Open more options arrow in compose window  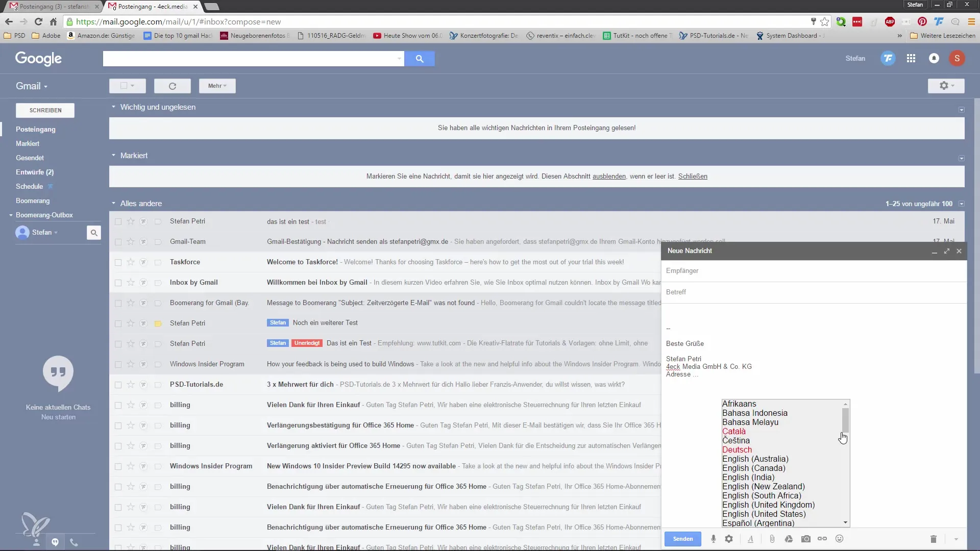[956, 539]
